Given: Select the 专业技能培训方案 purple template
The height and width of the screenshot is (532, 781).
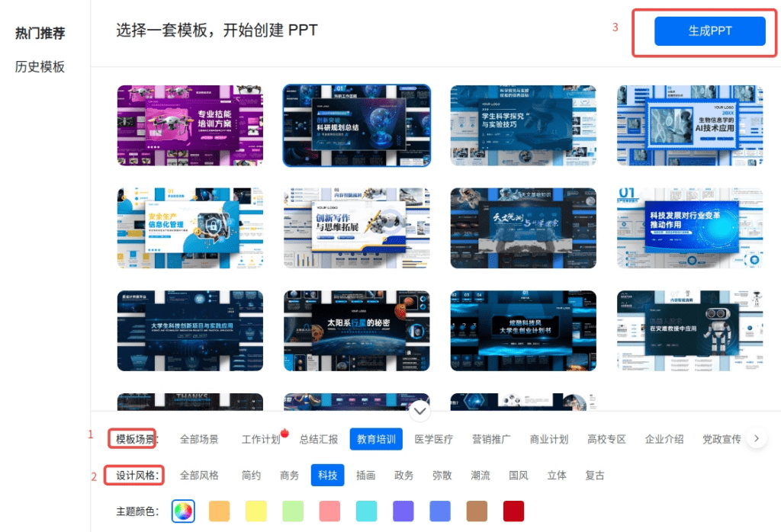Looking at the screenshot, I should click(190, 126).
